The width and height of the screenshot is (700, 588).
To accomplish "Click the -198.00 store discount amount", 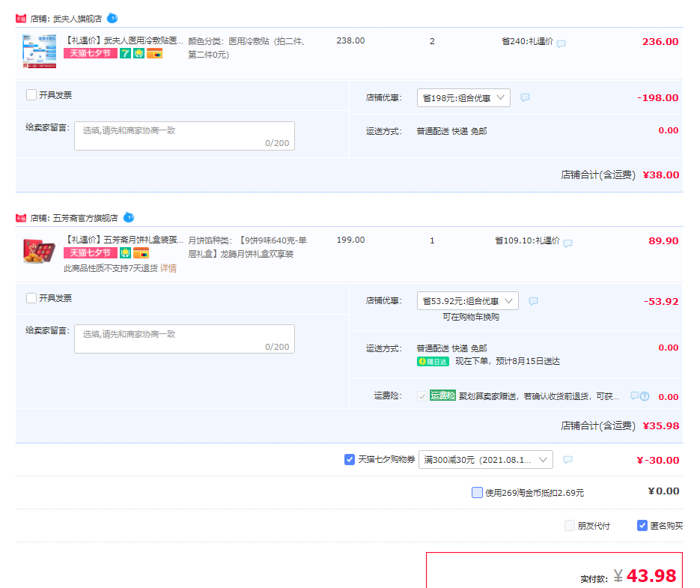I will coord(657,98).
